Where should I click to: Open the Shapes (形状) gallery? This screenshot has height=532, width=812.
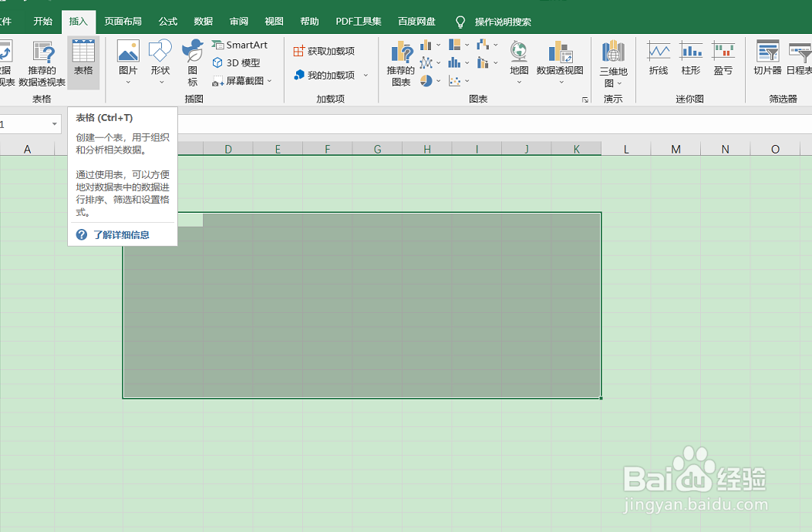160,62
